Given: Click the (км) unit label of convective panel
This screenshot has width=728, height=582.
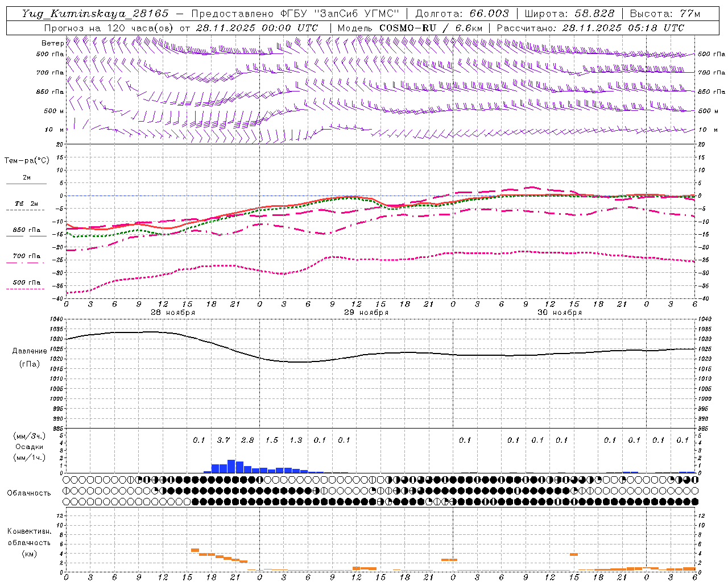Looking at the screenshot, I should point(29,554).
